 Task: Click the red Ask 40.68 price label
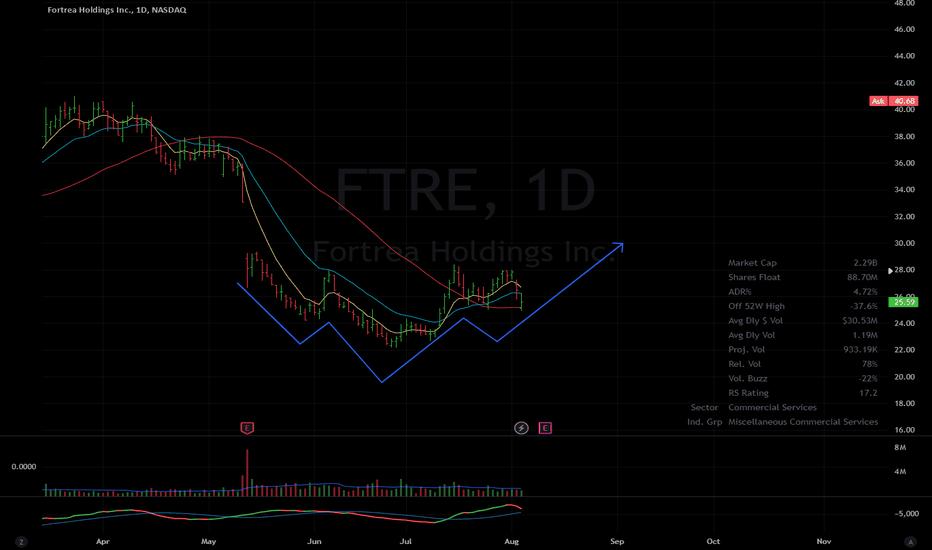click(x=893, y=101)
